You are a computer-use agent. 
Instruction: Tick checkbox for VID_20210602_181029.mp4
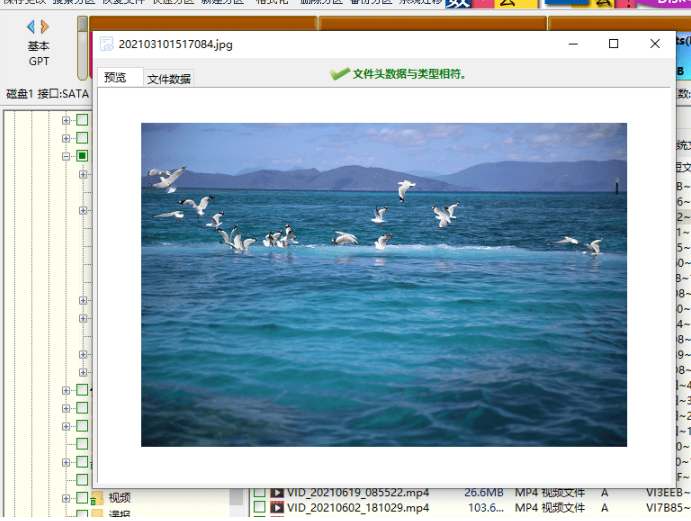(x=260, y=508)
